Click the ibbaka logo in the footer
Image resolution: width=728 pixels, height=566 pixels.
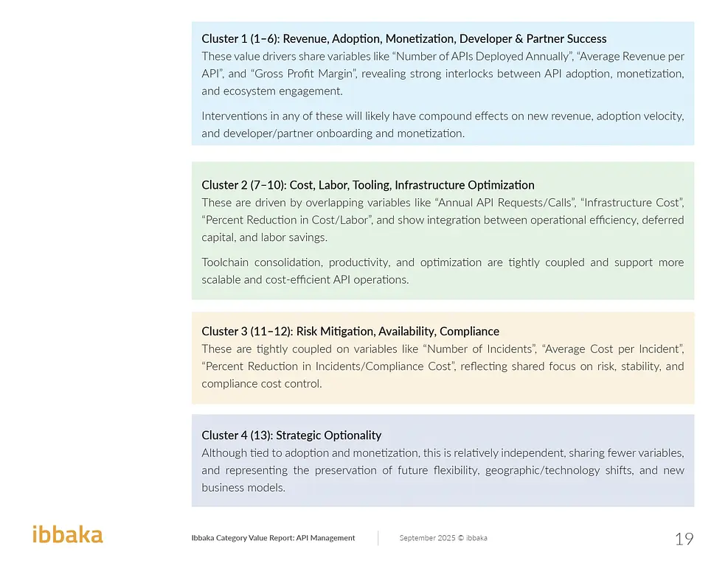click(68, 535)
